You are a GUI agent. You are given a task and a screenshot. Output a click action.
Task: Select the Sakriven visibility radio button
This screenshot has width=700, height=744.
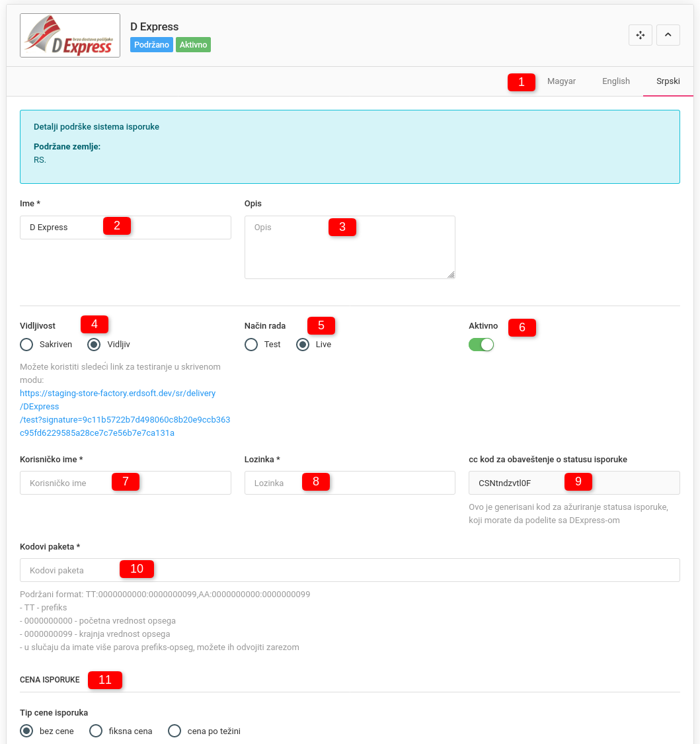pyautogui.click(x=26, y=345)
